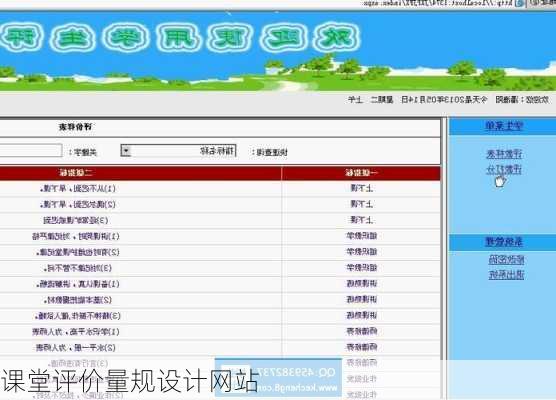Screen dimensions: 556x400
Task: Click the 修改密码 link
Action: point(506,260)
